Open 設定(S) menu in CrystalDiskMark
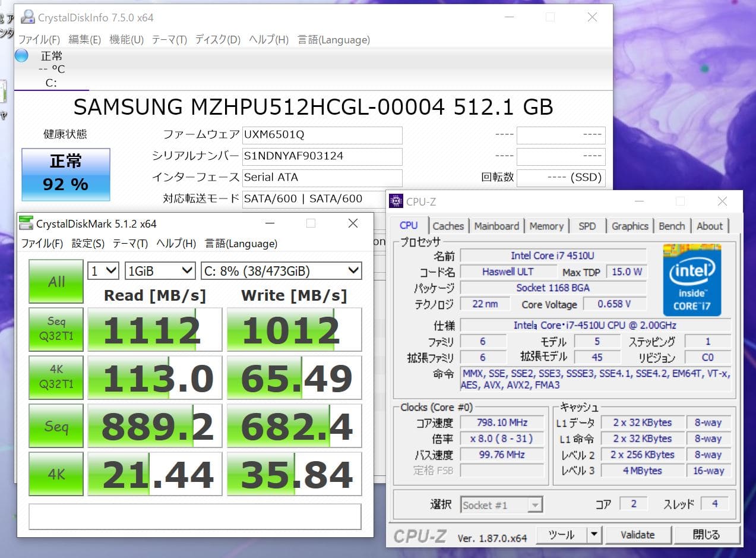Viewport: 756px width, 558px height. (88, 244)
